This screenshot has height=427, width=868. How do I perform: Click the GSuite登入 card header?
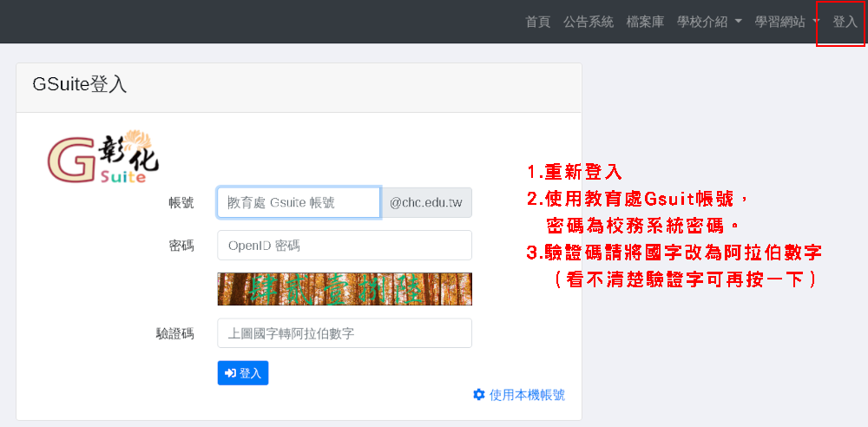[298, 84]
